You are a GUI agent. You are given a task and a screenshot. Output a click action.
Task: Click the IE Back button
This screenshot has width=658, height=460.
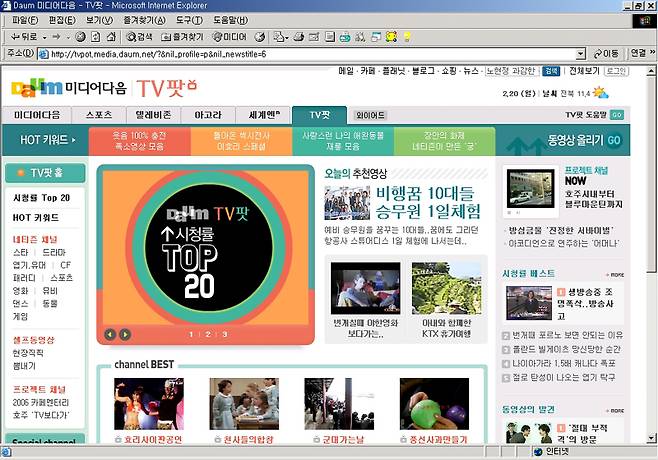pyautogui.click(x=25, y=37)
